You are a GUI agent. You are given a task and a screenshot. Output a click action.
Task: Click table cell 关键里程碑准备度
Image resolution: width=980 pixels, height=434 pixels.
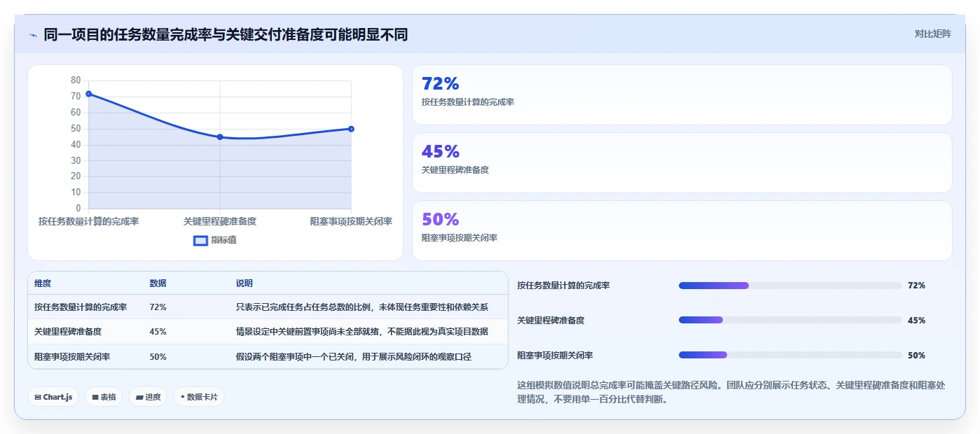coord(68,332)
